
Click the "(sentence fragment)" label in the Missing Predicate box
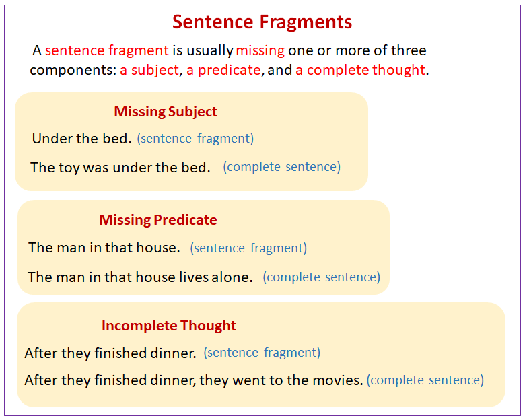248,248
